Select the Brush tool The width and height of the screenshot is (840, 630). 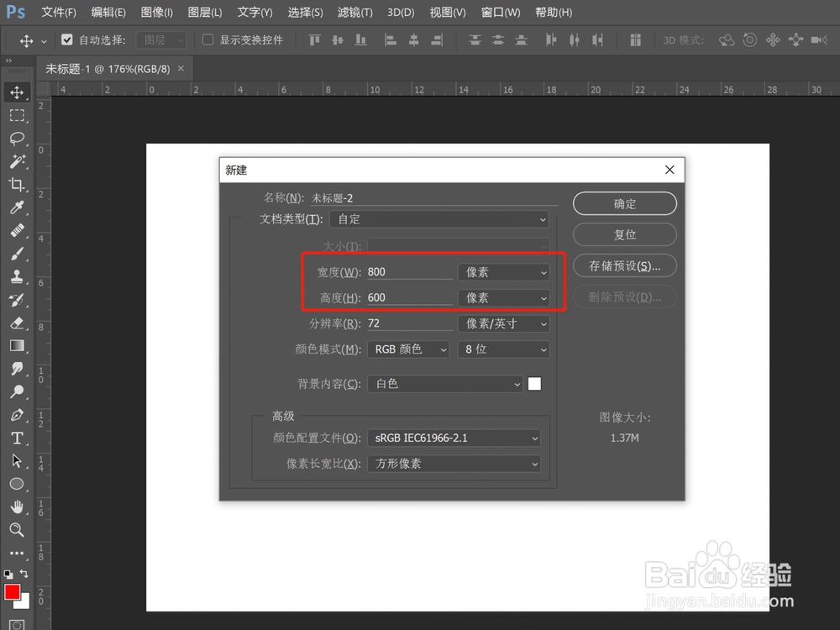click(x=18, y=255)
